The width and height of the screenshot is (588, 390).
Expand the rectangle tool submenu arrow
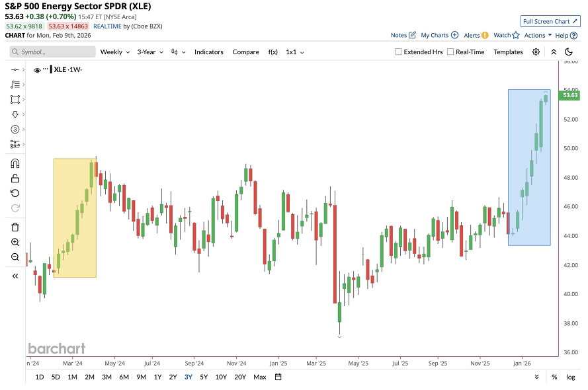point(23,99)
